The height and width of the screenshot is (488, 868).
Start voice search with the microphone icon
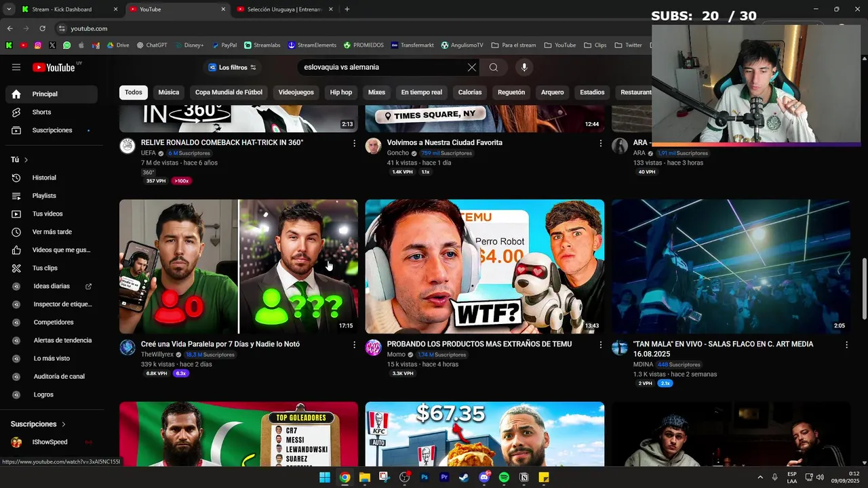pos(524,67)
